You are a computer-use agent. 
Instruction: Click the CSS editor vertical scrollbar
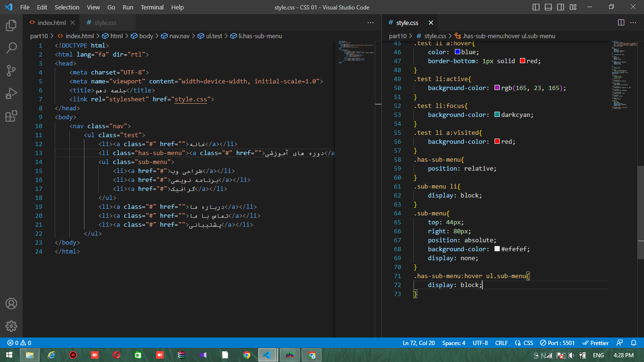point(641,212)
